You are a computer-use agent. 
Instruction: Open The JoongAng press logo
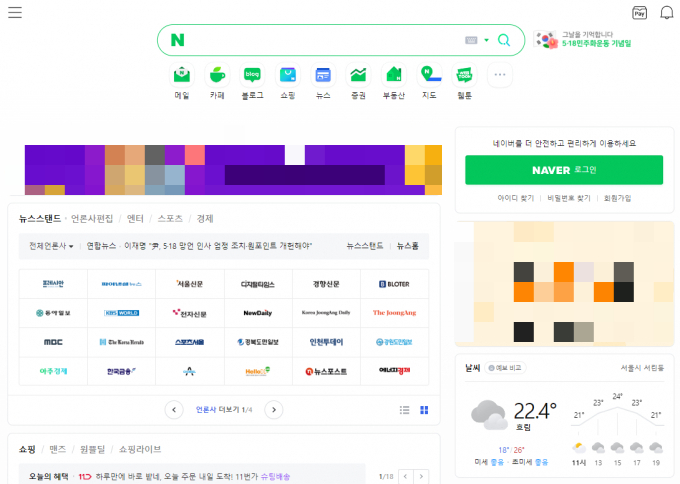394,313
